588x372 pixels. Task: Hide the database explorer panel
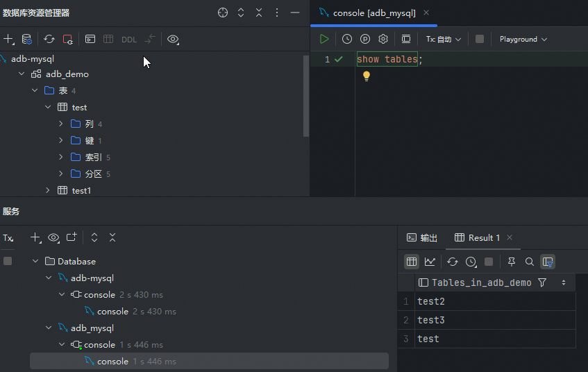[295, 12]
